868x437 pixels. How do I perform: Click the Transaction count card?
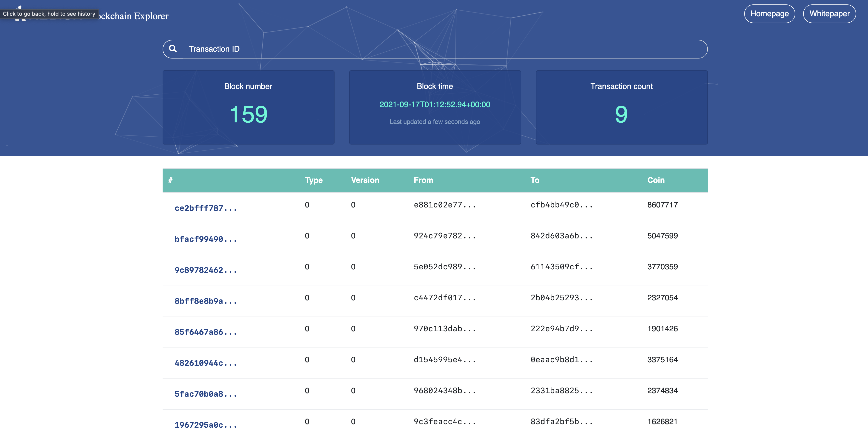621,107
